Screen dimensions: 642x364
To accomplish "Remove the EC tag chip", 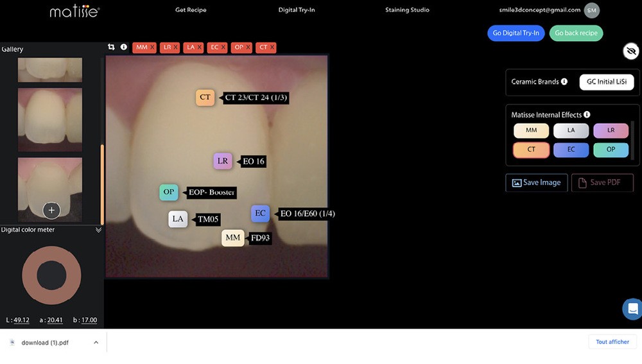I will click(223, 48).
